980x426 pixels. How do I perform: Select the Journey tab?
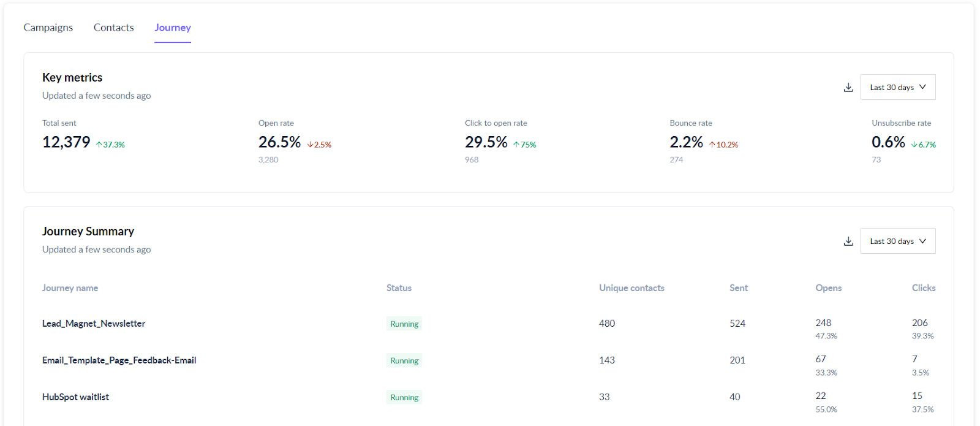tap(173, 28)
